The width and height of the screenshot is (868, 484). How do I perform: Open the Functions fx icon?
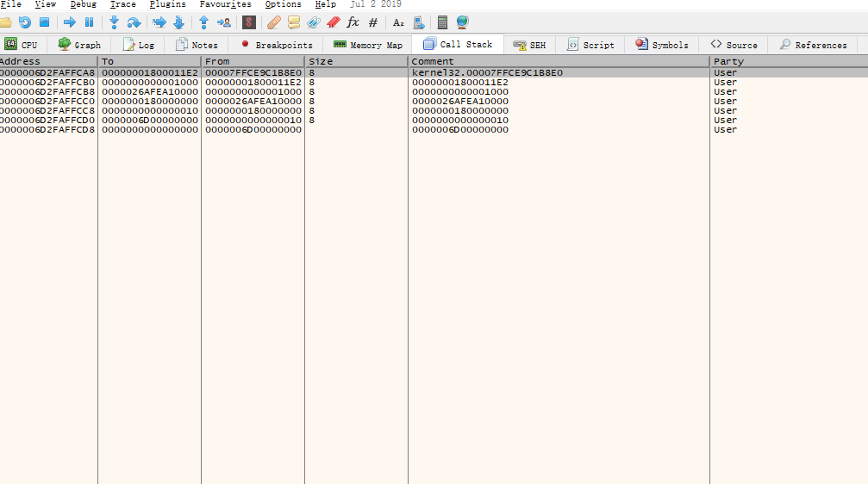click(353, 22)
